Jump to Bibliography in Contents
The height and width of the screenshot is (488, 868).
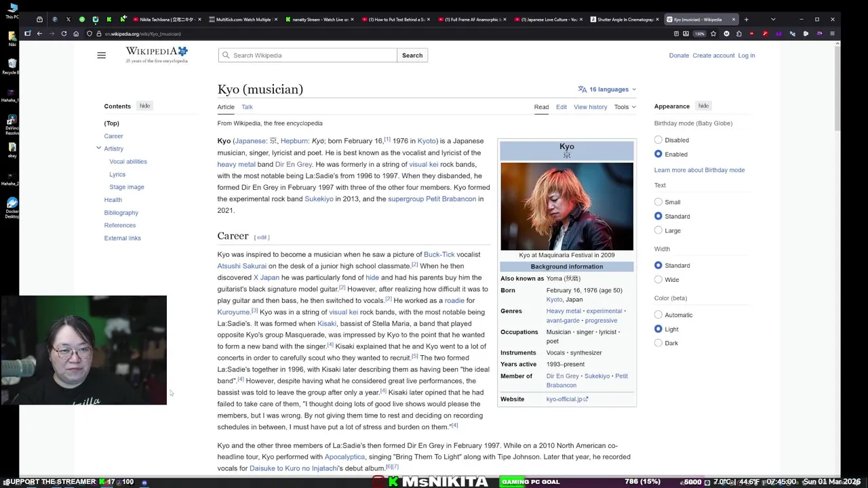pos(121,213)
